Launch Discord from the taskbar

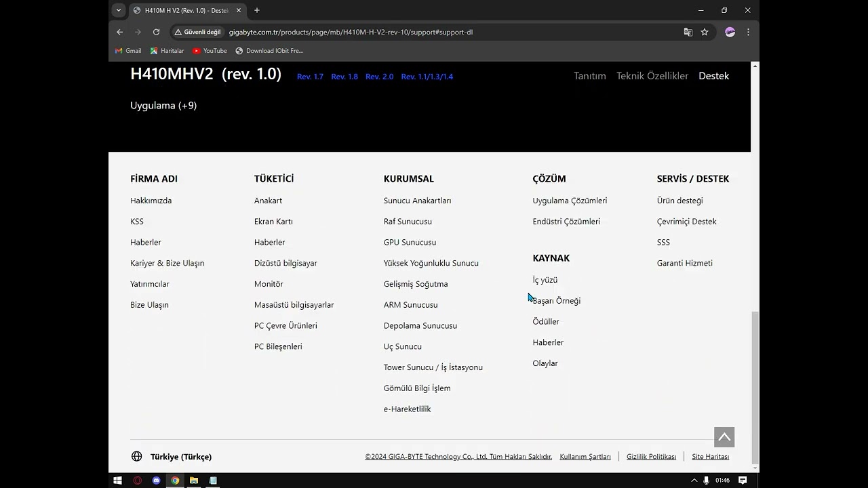point(157,481)
